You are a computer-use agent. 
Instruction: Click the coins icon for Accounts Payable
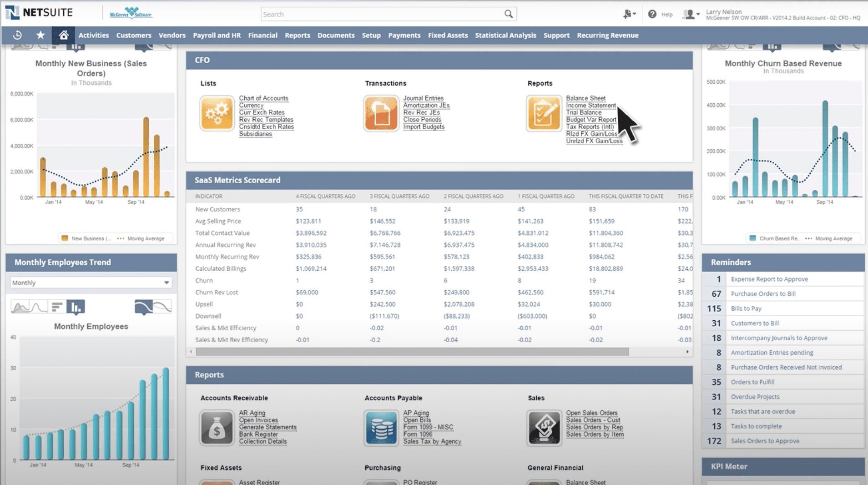coord(381,427)
